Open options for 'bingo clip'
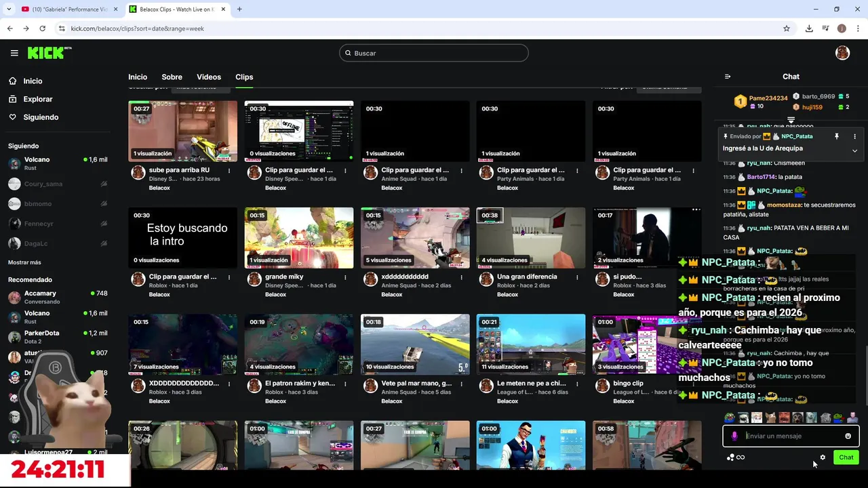The image size is (868, 488). [693, 383]
